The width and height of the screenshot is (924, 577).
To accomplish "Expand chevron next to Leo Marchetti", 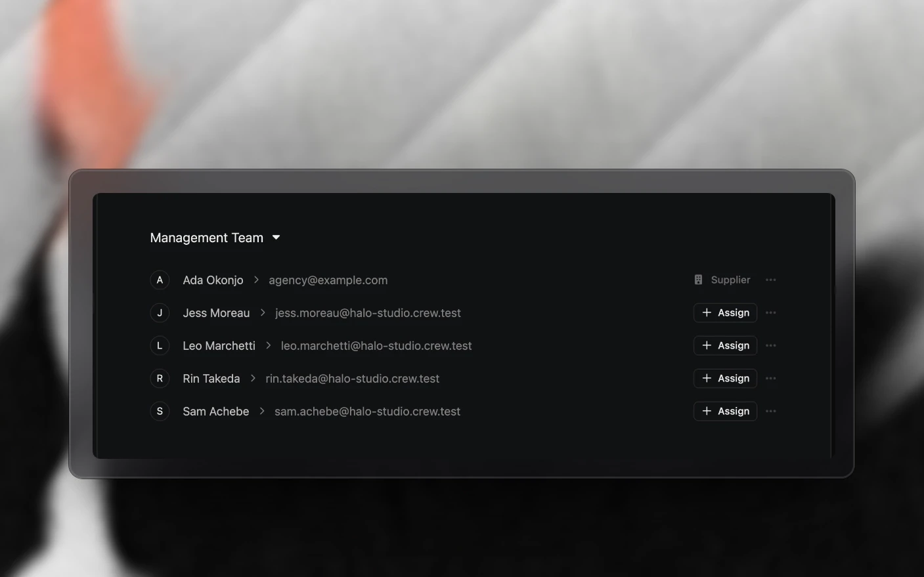I will tap(268, 345).
